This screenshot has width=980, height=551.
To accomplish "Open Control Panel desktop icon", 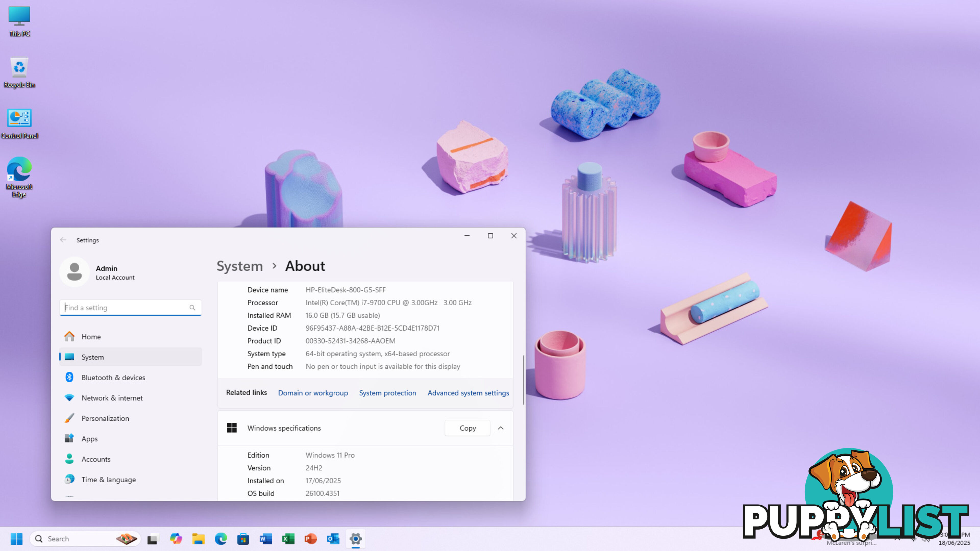I will click(x=19, y=123).
